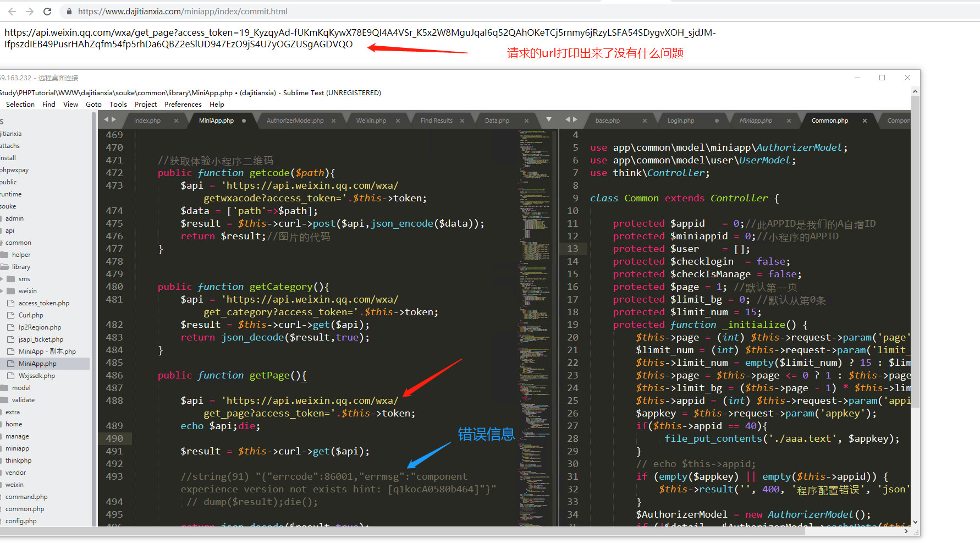
Task: Switch to the base.php tab
Action: click(608, 120)
